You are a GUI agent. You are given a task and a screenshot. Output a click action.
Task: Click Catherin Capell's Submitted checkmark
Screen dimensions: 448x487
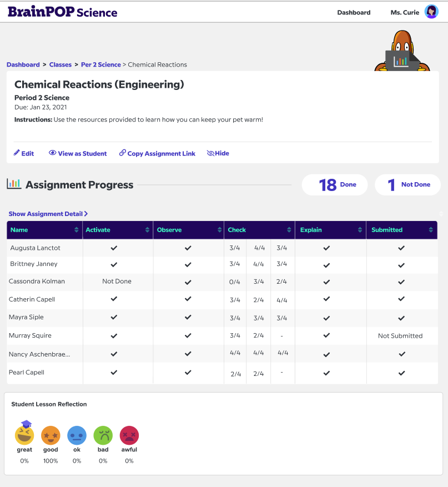(401, 299)
